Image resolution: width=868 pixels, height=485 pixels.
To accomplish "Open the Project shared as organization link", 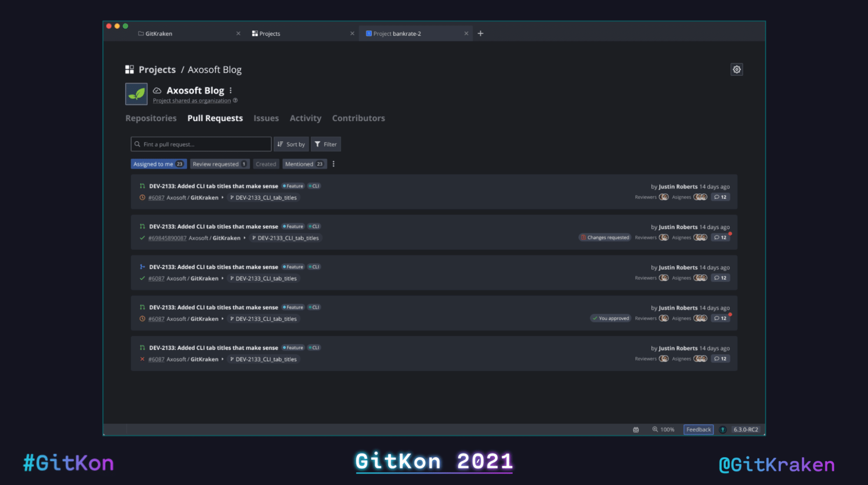I will click(x=192, y=101).
